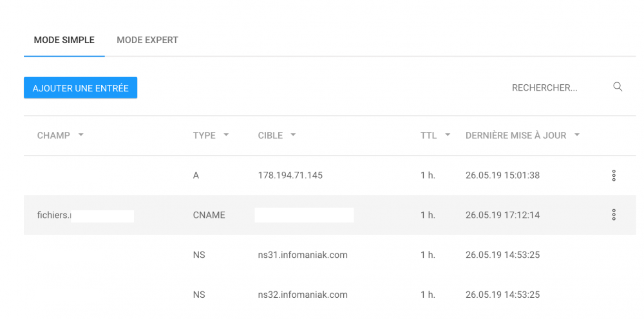This screenshot has height=319, width=644.
Task: Select the 178.194.71.145 A record row
Action: coord(330,176)
